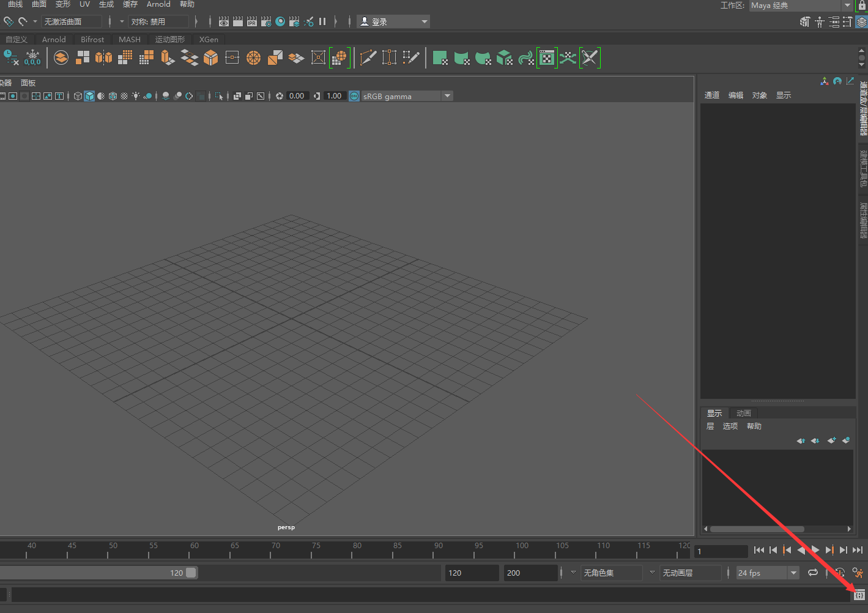The height and width of the screenshot is (613, 868).
Task: Open the 面板 viewport panel menu
Action: 28,83
